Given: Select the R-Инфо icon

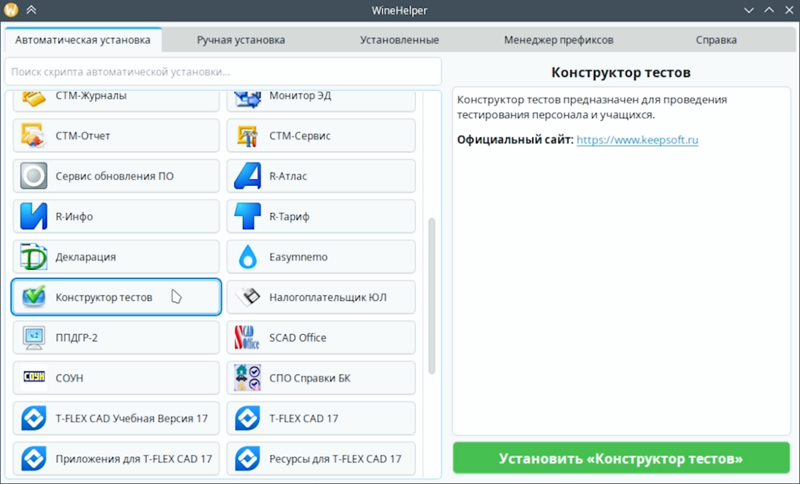Looking at the screenshot, I should 34,216.
